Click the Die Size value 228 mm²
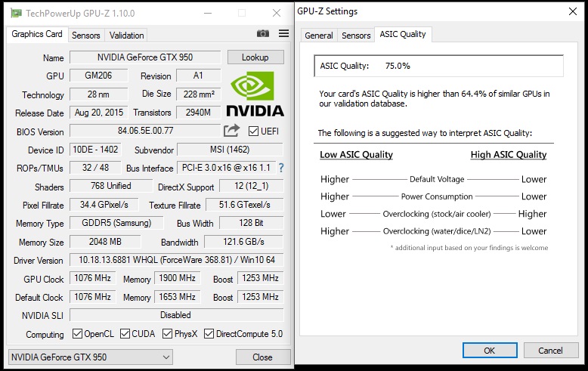The height and width of the screenshot is (371, 588). [198, 94]
